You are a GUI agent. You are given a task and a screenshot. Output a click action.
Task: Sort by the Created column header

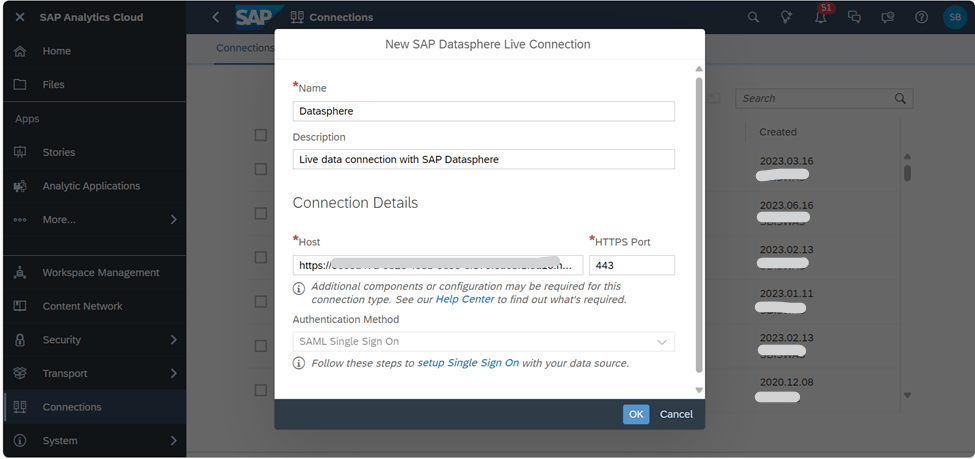[x=778, y=132]
